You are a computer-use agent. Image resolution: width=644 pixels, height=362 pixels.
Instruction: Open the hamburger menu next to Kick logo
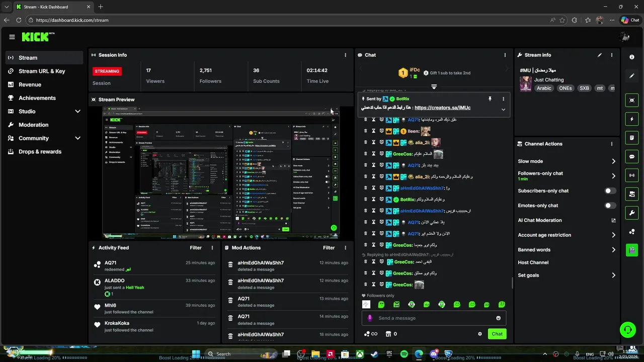12,37
